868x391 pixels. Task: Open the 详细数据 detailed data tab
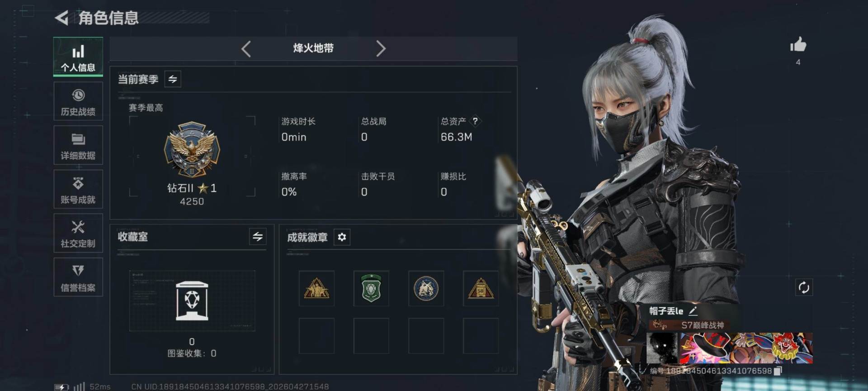tap(78, 145)
